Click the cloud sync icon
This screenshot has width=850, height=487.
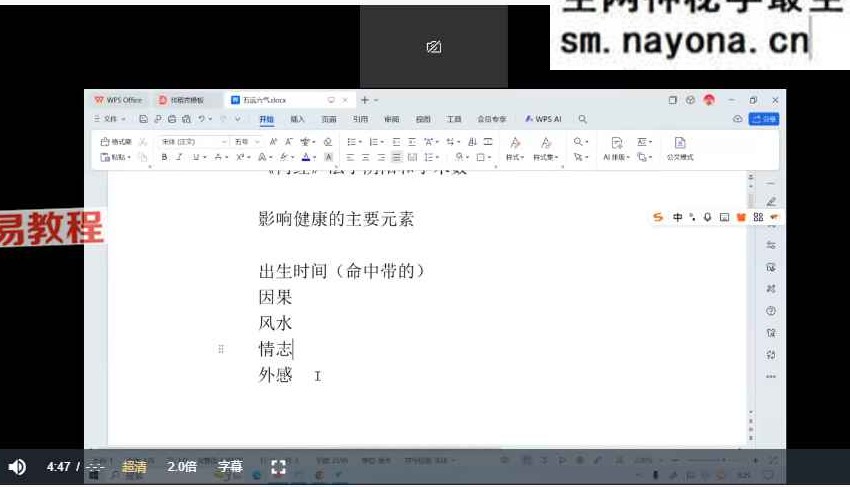pos(737,119)
